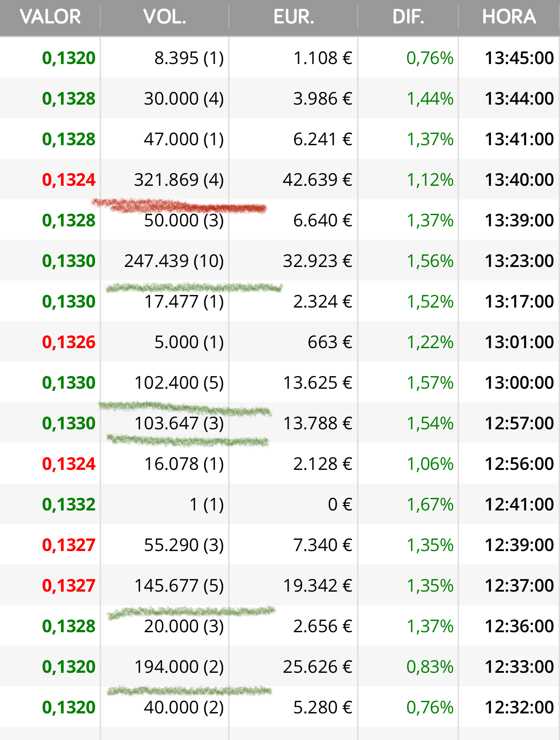560x740 pixels.
Task: Click the 13:17:00 time cell
Action: click(x=519, y=302)
